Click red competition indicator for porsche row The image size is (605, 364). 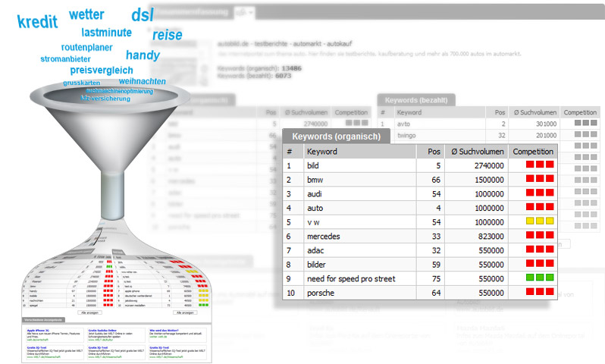pyautogui.click(x=540, y=291)
